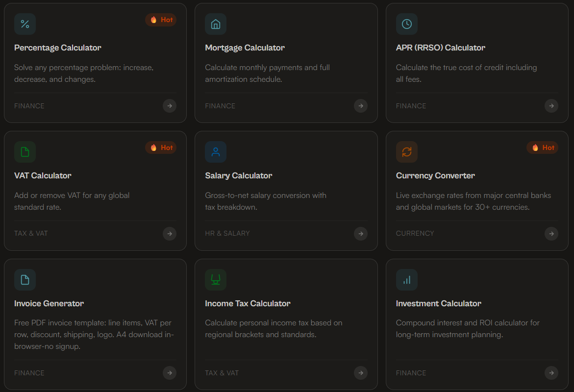This screenshot has height=392, width=574.
Task: Open Salary Calculator via its arrow button
Action: 361,234
